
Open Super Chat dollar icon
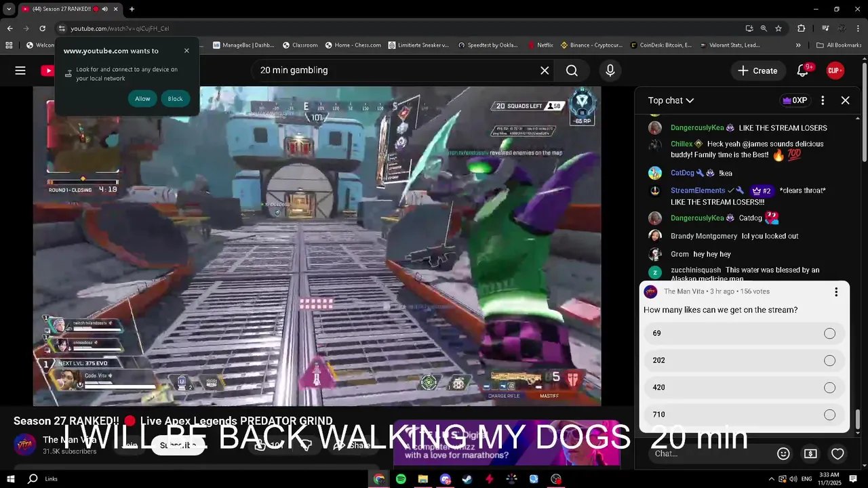[x=810, y=453]
